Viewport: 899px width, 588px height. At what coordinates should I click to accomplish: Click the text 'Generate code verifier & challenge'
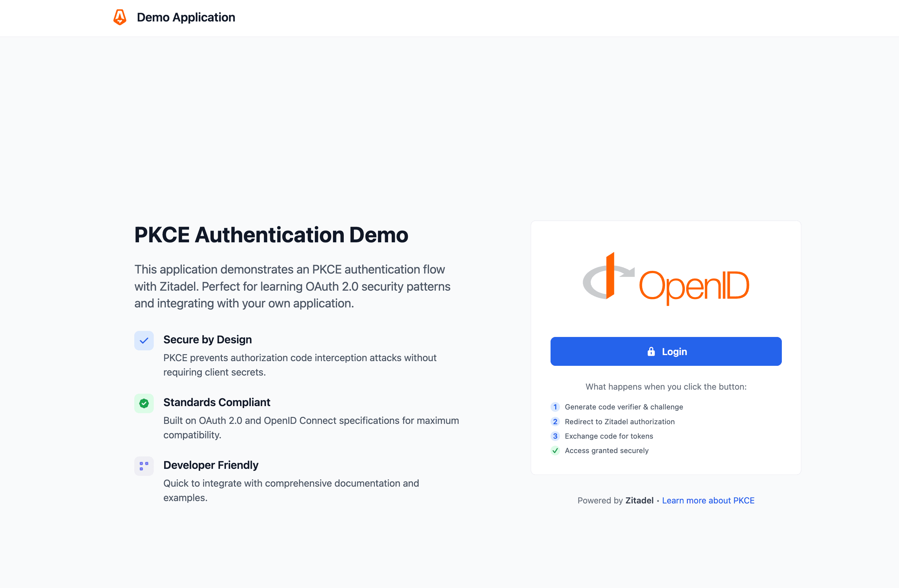pos(624,407)
